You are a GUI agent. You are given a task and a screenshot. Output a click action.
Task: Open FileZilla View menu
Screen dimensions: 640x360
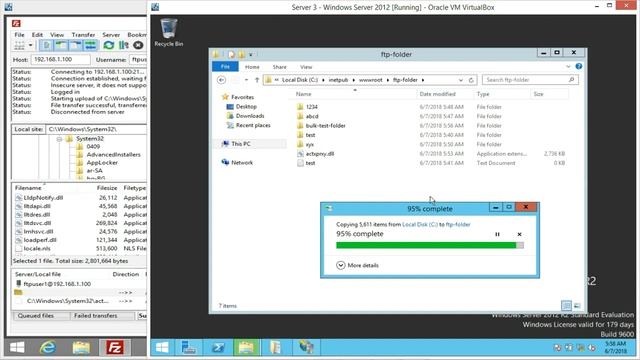coord(57,35)
